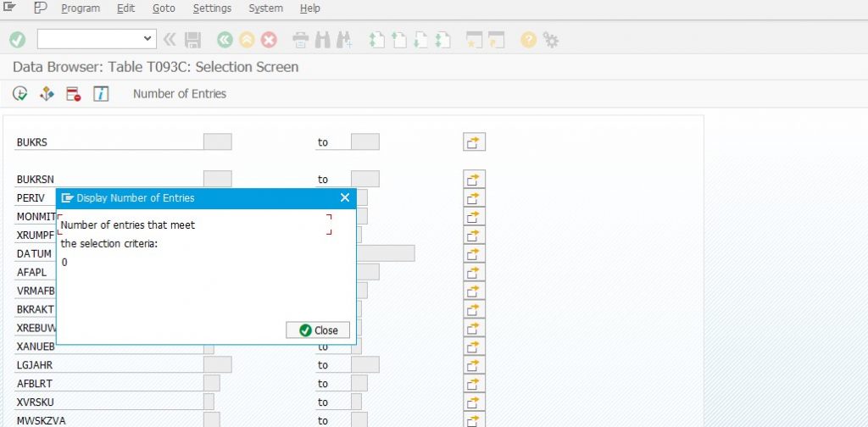This screenshot has height=427, width=868.
Task: Click the MWSKZVA field label
Action: coord(41,421)
